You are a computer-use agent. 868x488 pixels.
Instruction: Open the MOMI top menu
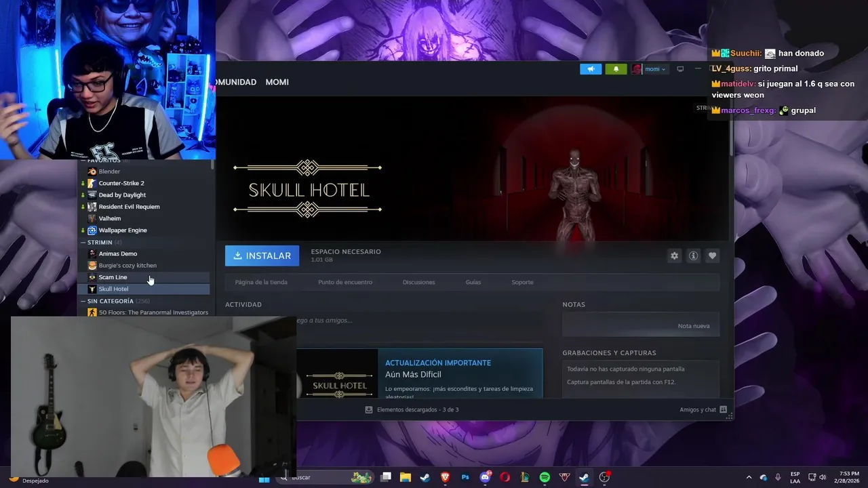pyautogui.click(x=277, y=82)
